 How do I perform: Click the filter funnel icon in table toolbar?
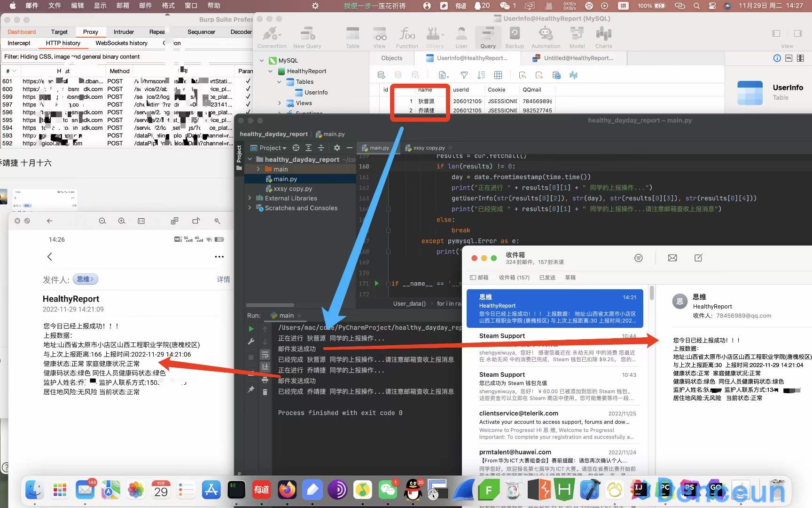tap(464, 75)
